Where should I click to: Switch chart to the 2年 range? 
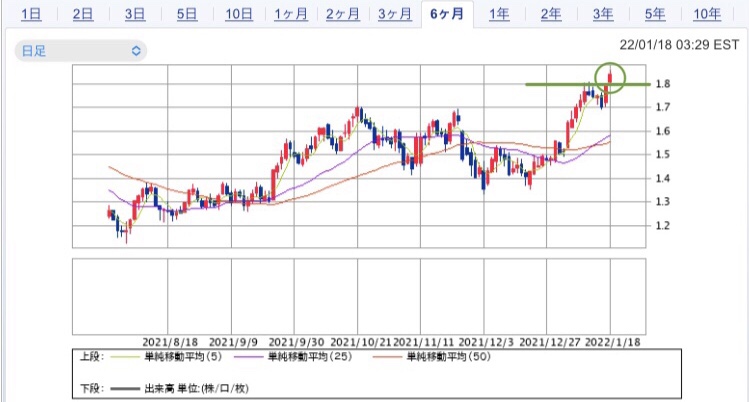point(551,14)
